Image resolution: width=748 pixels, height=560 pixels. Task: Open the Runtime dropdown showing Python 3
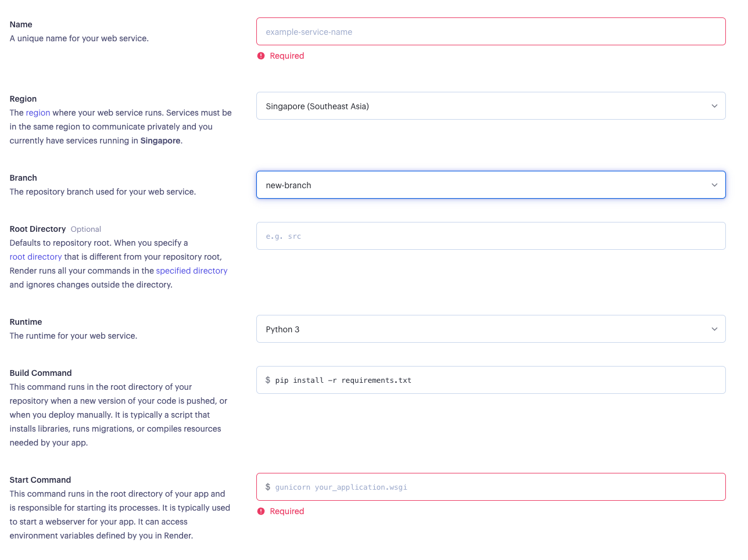491,329
